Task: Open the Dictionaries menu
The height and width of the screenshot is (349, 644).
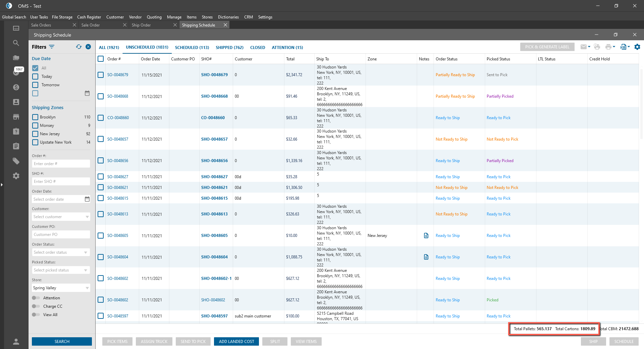Action: 228,17
